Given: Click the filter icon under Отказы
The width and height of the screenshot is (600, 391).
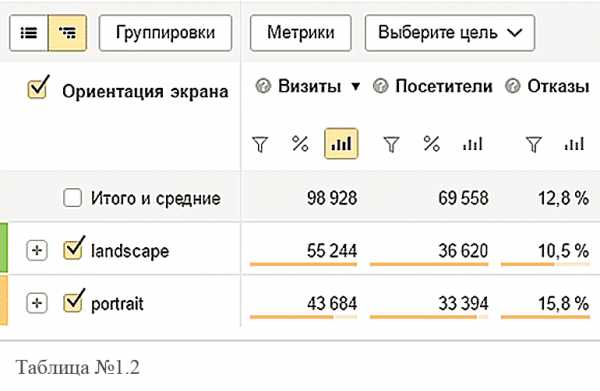Looking at the screenshot, I should pos(534,144).
